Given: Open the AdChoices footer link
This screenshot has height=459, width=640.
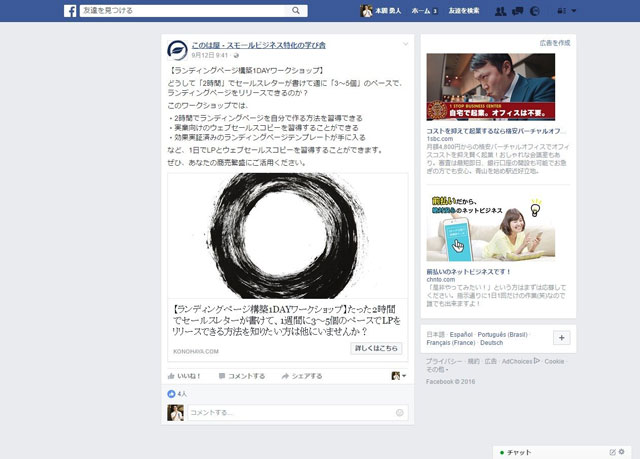Looking at the screenshot, I should pyautogui.click(x=520, y=361).
